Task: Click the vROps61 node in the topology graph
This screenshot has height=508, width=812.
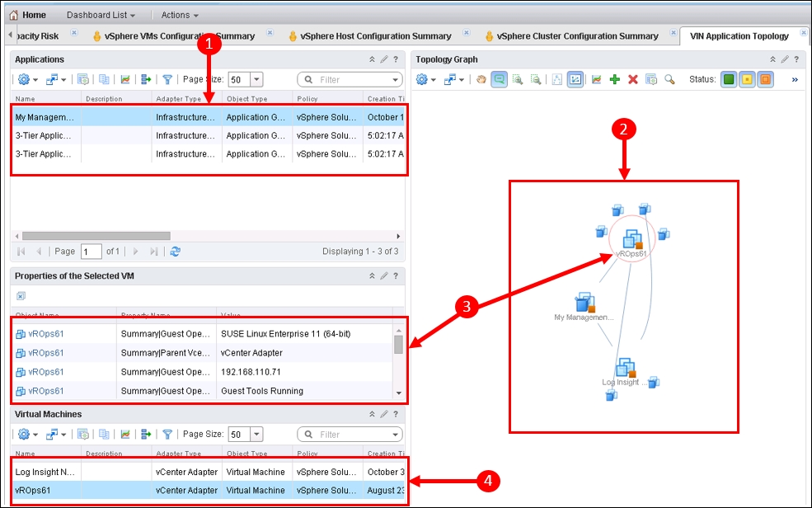Action: 631,240
